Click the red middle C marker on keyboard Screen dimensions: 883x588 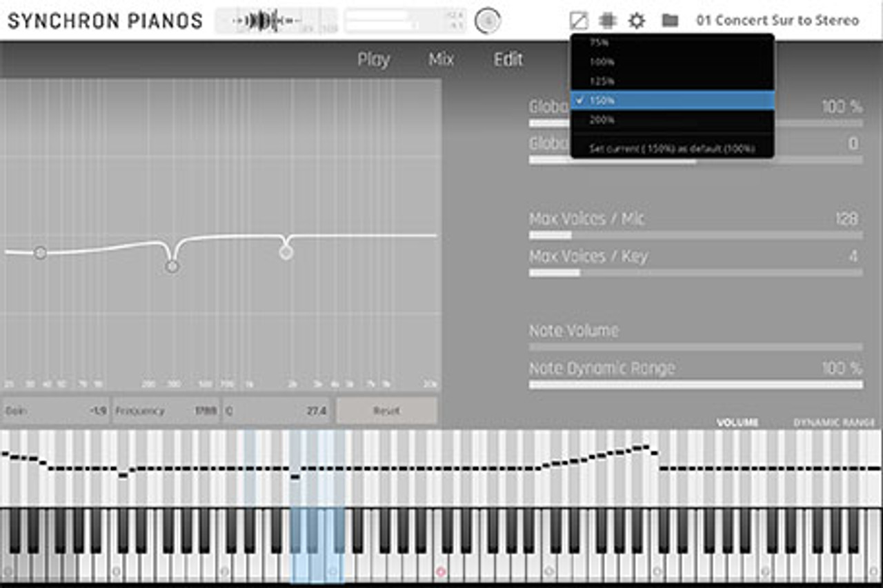click(x=440, y=571)
